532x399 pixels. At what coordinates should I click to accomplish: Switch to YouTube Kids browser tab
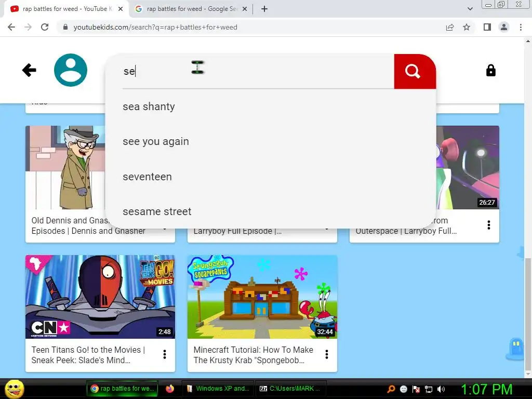pyautogui.click(x=66, y=9)
